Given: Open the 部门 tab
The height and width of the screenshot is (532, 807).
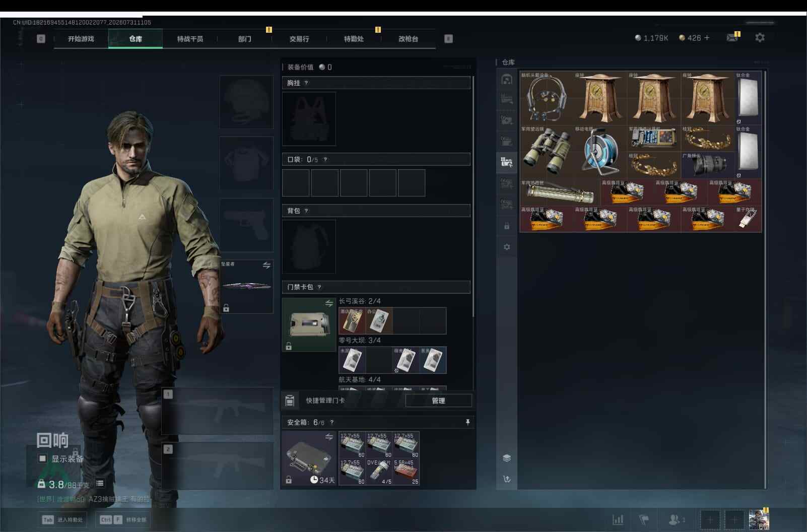Looking at the screenshot, I should (x=245, y=39).
